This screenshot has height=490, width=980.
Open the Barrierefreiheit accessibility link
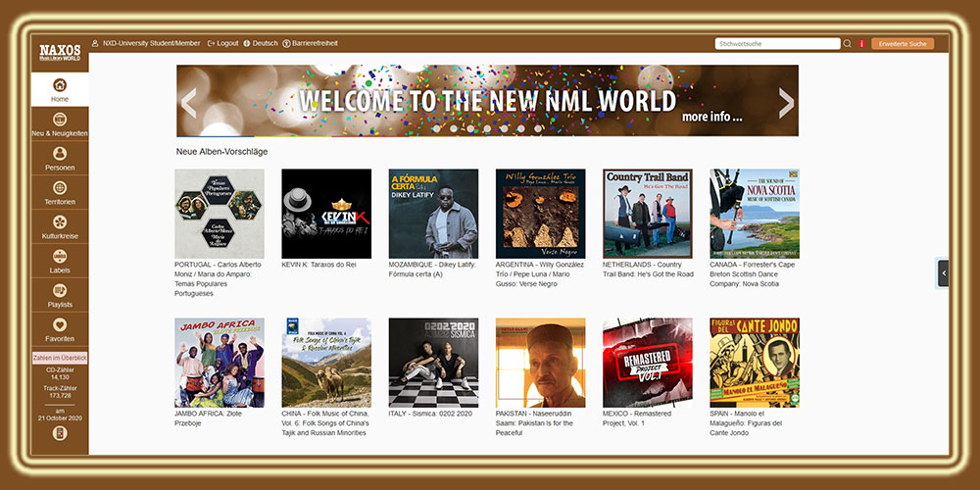point(311,44)
